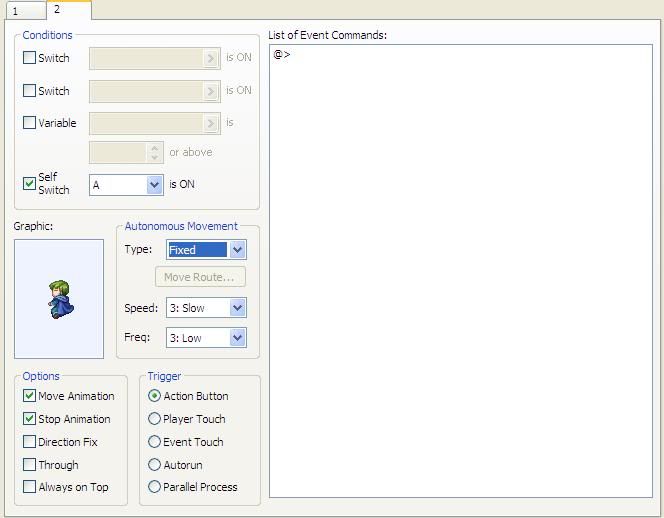This screenshot has width=664, height=518.
Task: Select the empty @> event command line
Action: tap(283, 55)
